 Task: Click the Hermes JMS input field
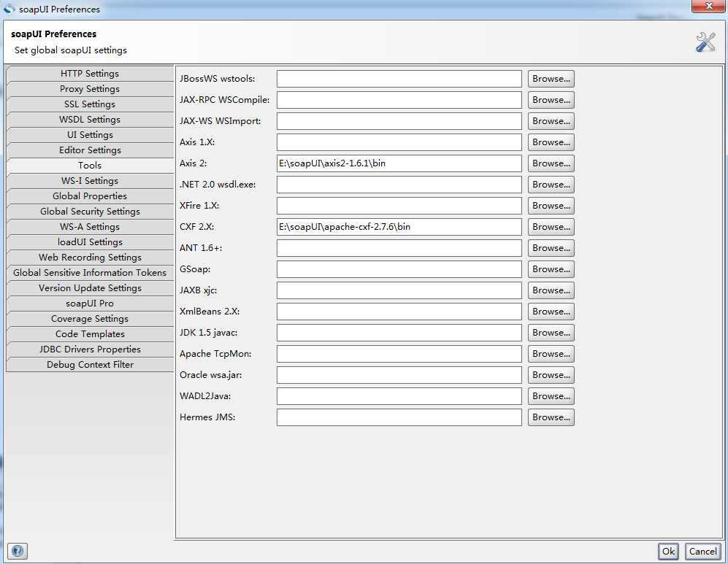click(x=399, y=417)
